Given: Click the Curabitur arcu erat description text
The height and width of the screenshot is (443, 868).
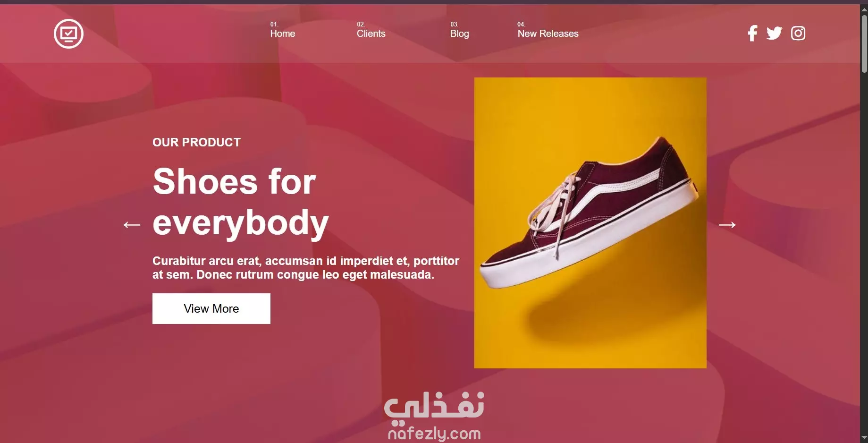Looking at the screenshot, I should pyautogui.click(x=306, y=268).
